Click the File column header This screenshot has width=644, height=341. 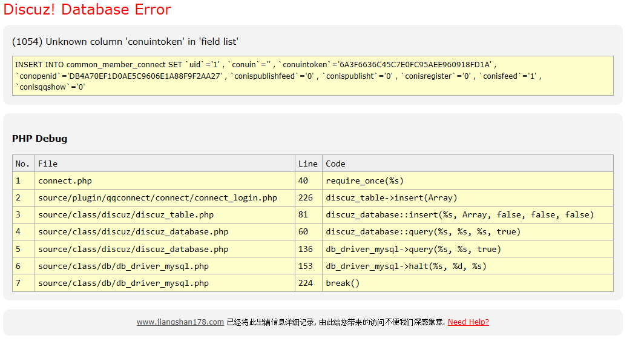48,164
